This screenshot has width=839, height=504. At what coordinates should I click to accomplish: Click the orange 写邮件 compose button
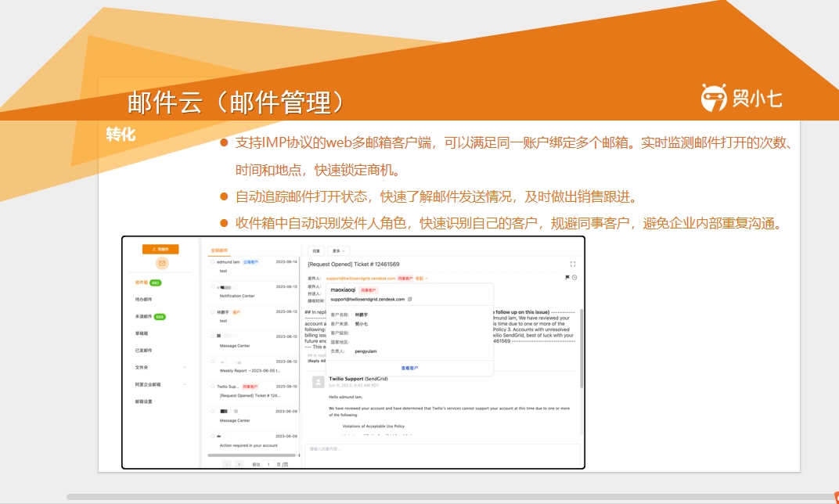coord(160,250)
